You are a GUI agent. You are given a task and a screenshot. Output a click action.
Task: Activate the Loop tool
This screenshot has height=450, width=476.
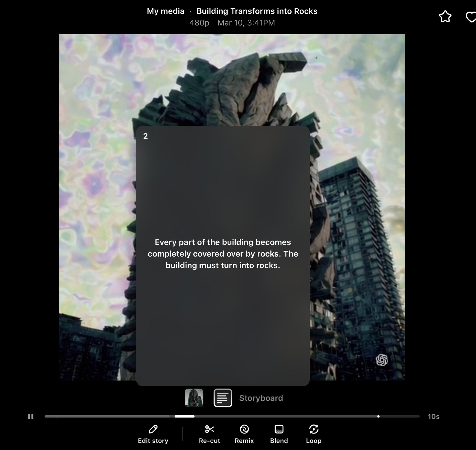point(314,434)
